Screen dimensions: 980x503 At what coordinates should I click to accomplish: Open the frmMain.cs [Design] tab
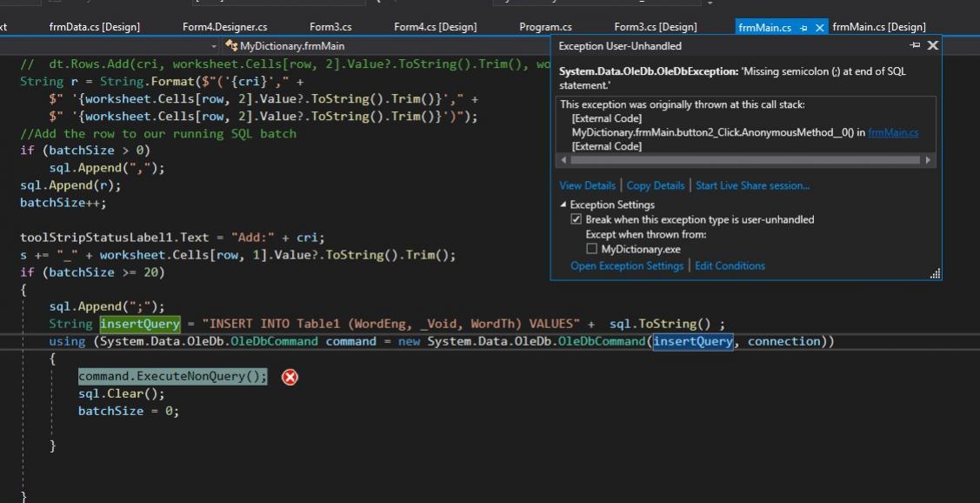click(x=878, y=27)
